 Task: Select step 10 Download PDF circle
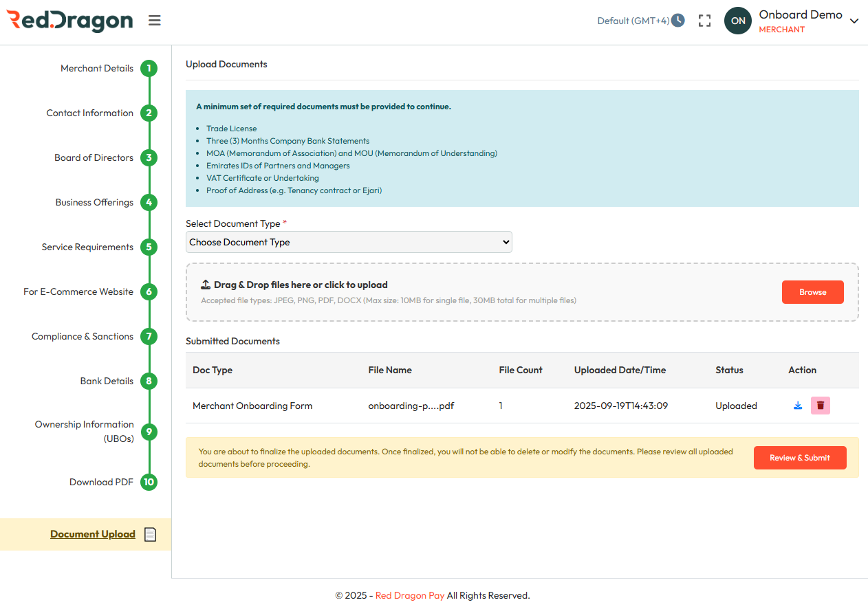click(149, 483)
